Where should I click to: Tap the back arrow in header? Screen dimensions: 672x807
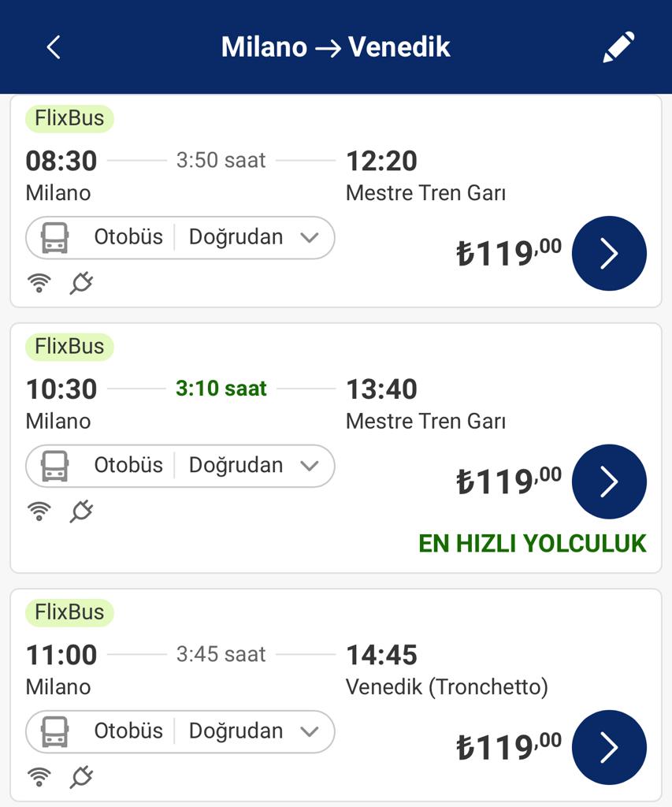pyautogui.click(x=54, y=47)
